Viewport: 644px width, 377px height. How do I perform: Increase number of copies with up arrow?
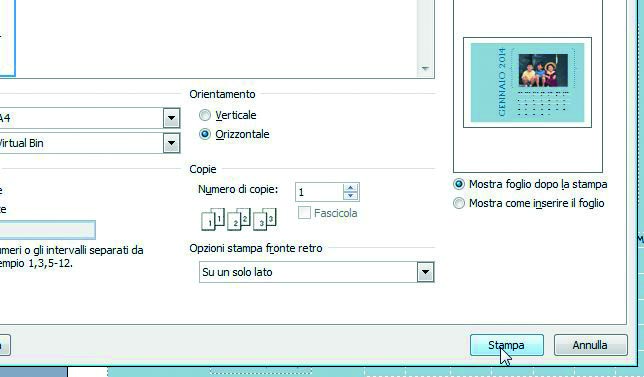pos(350,188)
